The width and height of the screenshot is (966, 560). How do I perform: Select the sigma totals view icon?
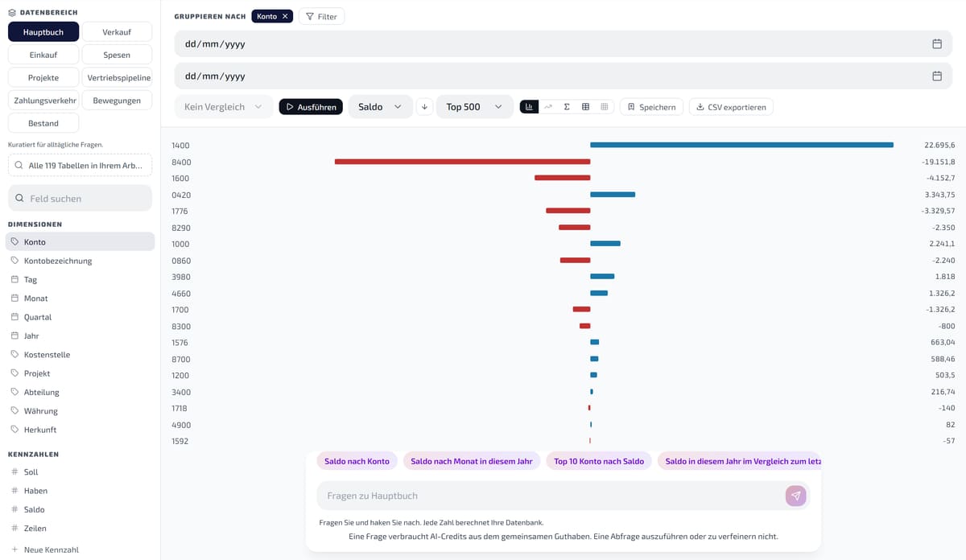point(567,107)
